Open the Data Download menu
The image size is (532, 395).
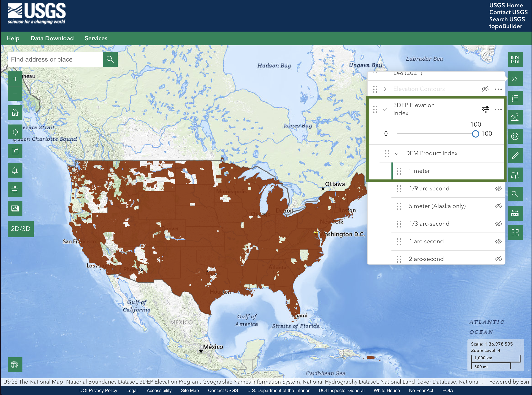point(52,38)
